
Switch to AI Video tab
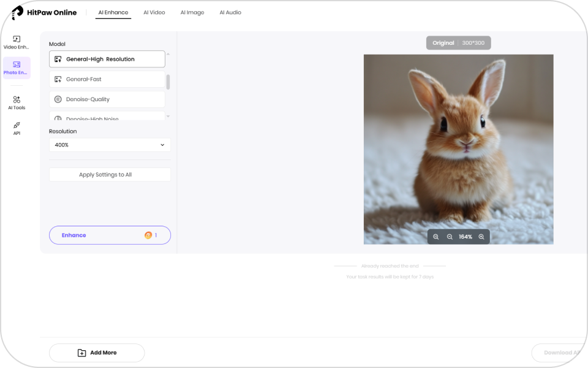pyautogui.click(x=154, y=12)
